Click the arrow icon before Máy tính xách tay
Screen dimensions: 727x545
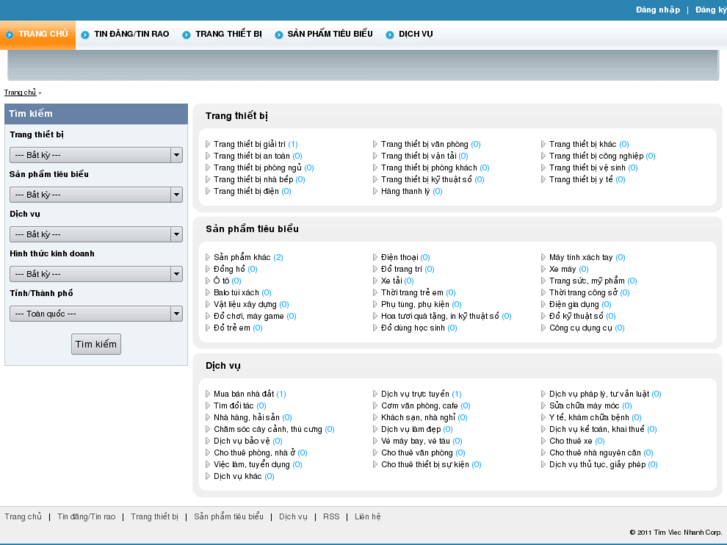pyautogui.click(x=543, y=257)
